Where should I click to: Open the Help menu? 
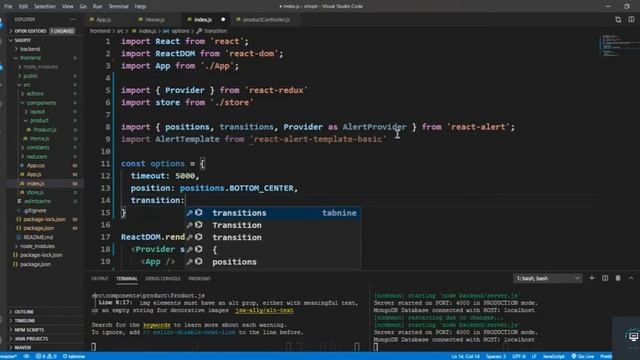click(140, 7)
